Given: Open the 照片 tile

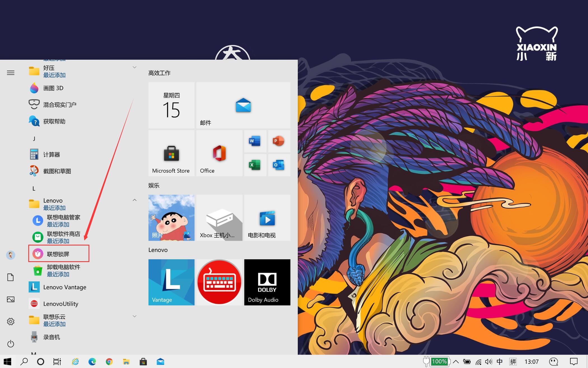Looking at the screenshot, I should (171, 218).
